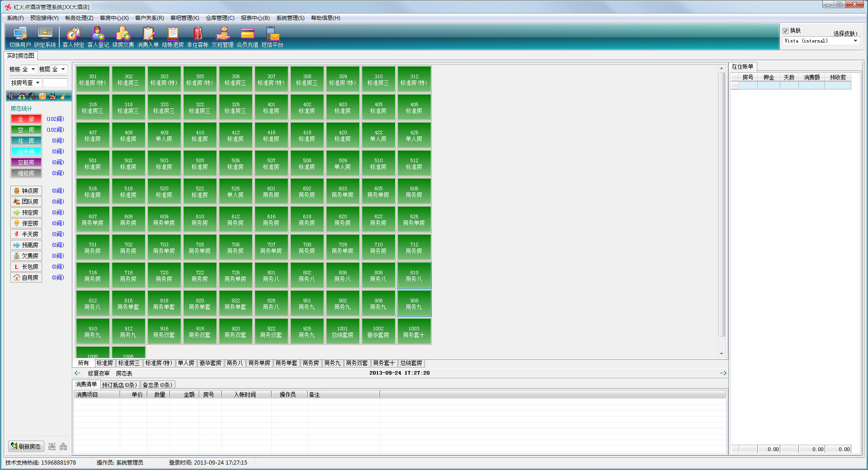The height and width of the screenshot is (470, 868).
Task: Click the group icon right of 刷新房态
Action: 63,446
